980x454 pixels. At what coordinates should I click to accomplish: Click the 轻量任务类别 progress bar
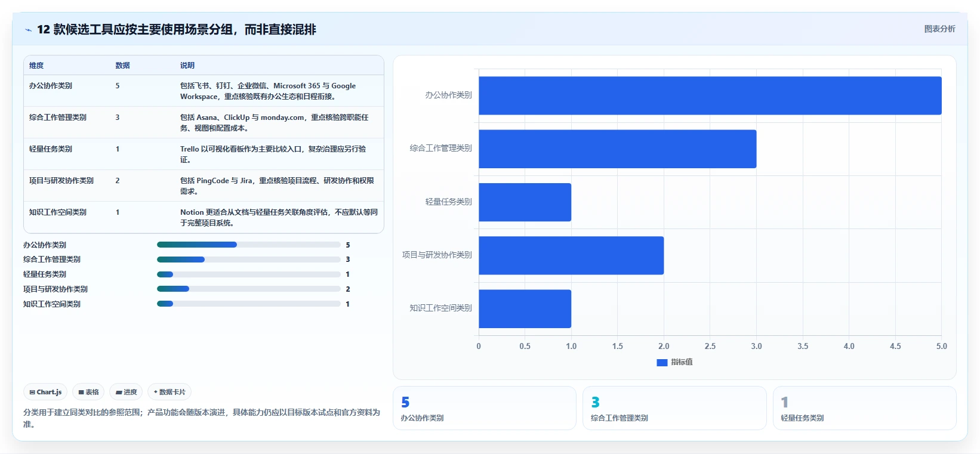point(248,274)
